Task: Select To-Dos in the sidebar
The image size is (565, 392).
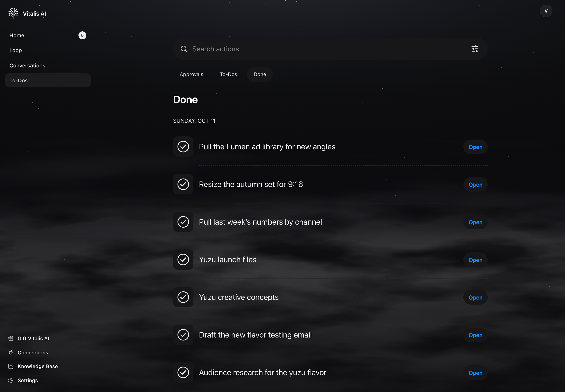Action: (x=48, y=80)
